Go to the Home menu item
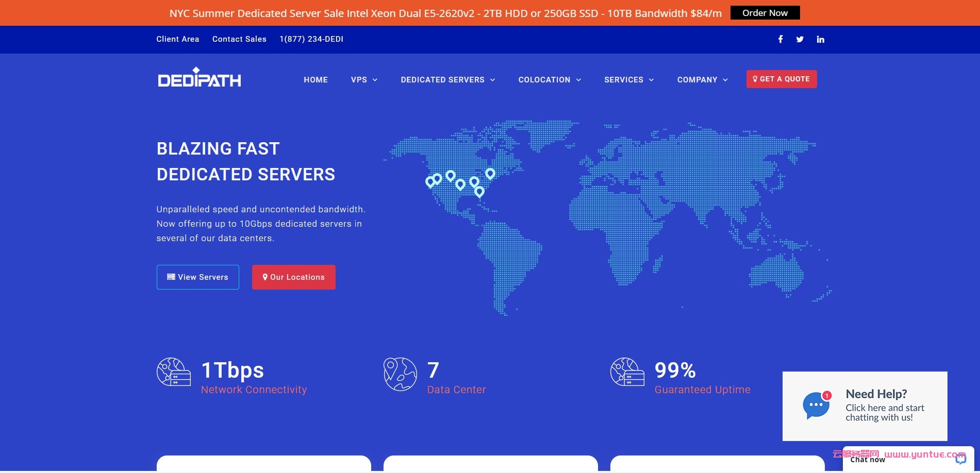This screenshot has width=980, height=473. pos(315,80)
